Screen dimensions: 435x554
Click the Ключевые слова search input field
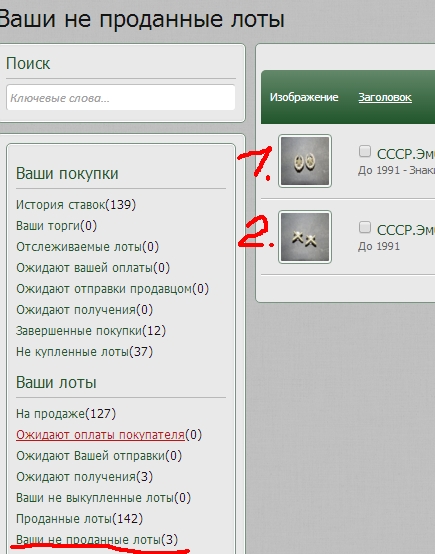(120, 98)
